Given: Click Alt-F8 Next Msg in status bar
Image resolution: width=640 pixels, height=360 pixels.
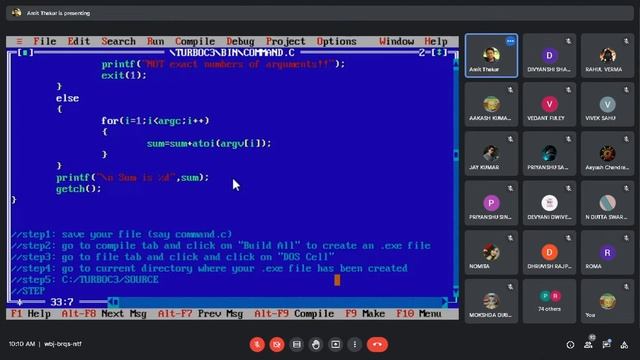Looking at the screenshot, I should point(104,313).
